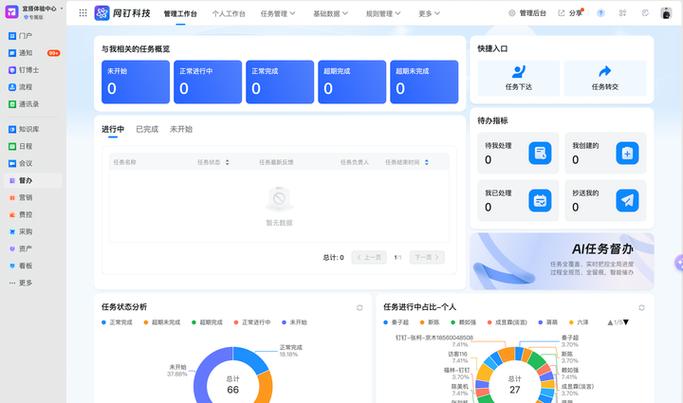Expand the top 更多 menu
This screenshot has height=403, width=683.
point(429,14)
